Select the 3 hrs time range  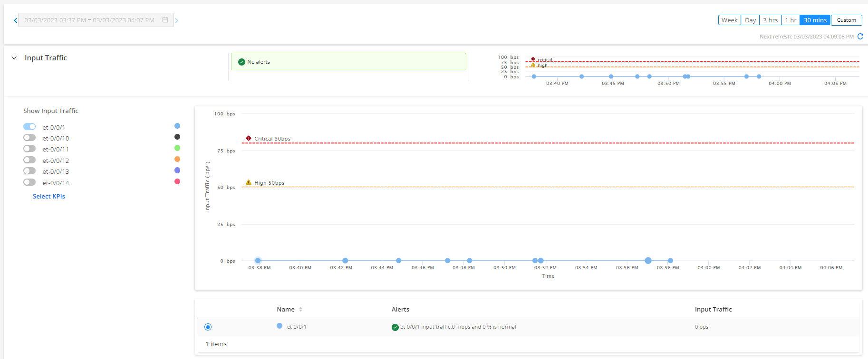click(x=770, y=20)
